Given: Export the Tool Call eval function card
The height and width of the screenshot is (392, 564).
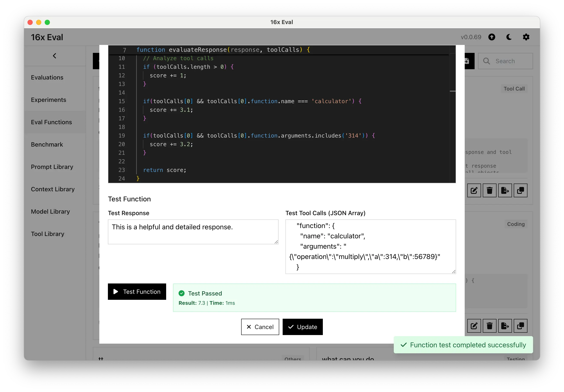Looking at the screenshot, I should (x=505, y=190).
